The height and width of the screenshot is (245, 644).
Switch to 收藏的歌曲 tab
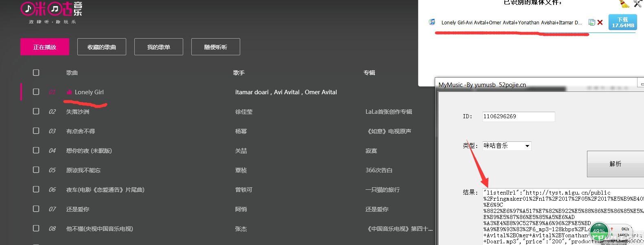coord(102,47)
